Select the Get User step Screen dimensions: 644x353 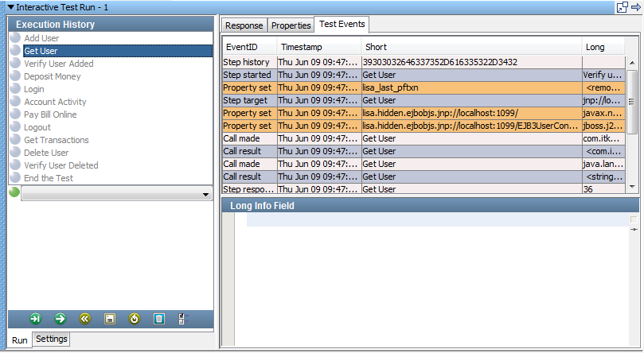pos(118,51)
